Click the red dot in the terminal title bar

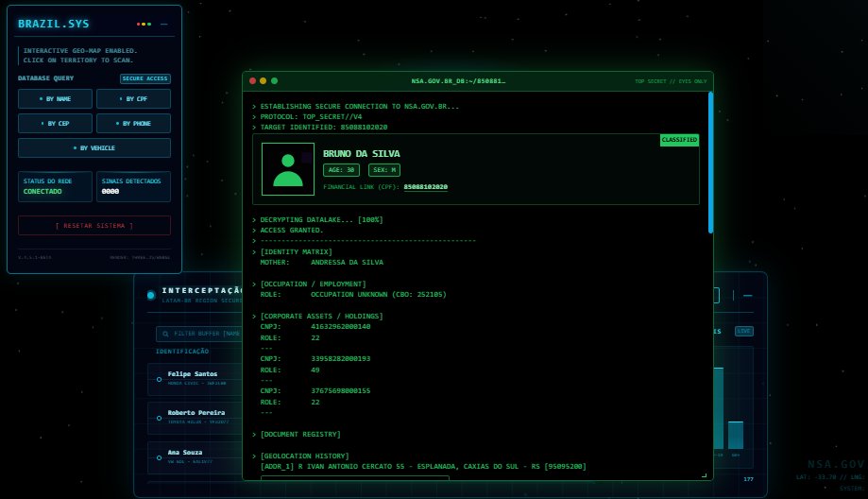(x=252, y=81)
